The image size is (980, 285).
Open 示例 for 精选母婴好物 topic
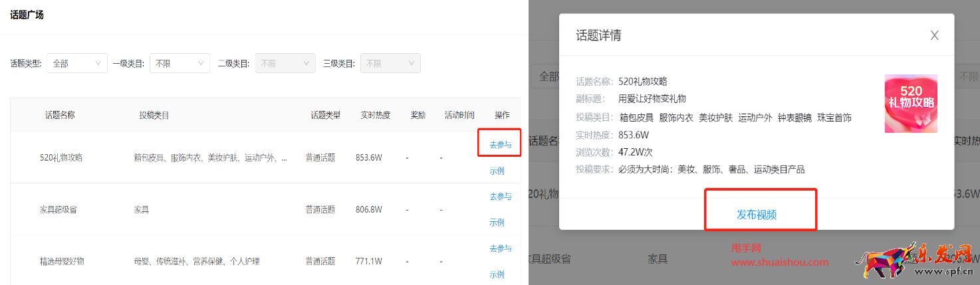click(x=497, y=274)
